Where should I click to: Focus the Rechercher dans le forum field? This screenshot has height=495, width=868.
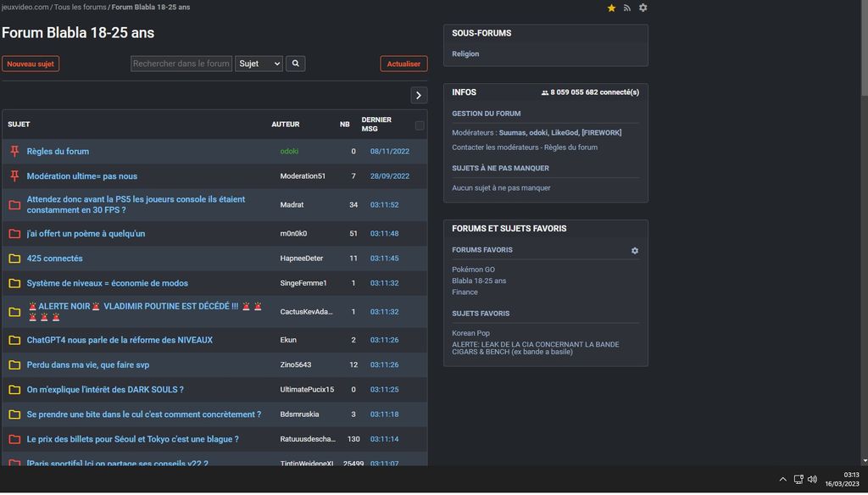tap(181, 64)
